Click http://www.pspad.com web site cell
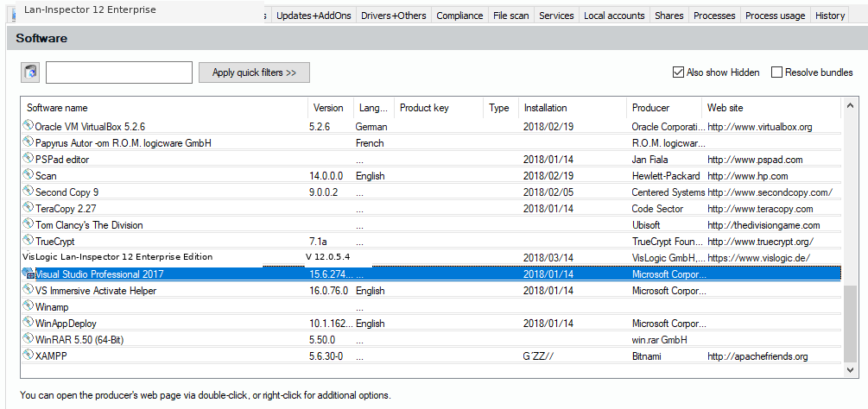 click(755, 160)
